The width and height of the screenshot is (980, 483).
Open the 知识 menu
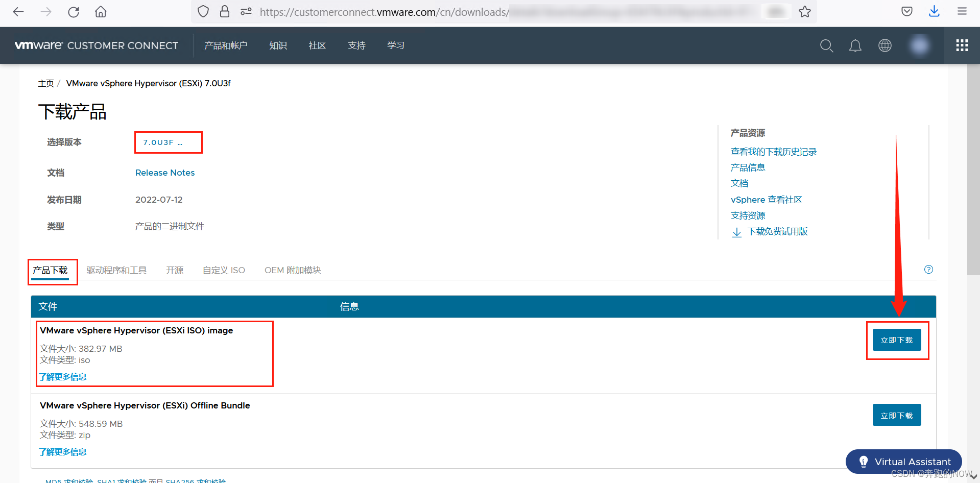[x=278, y=45]
